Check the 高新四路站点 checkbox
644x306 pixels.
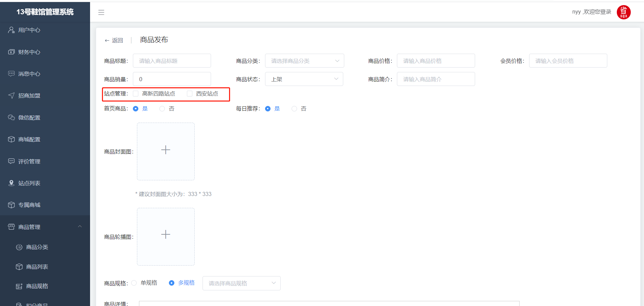[136, 94]
